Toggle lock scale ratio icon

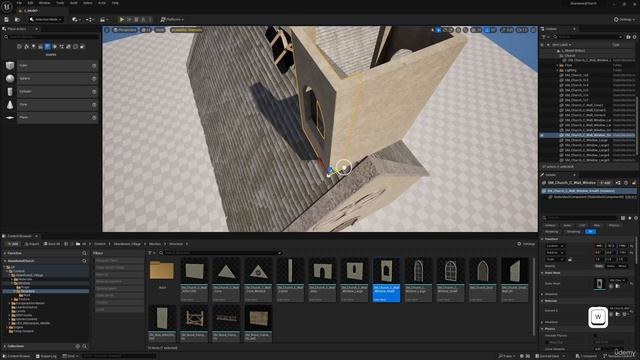(x=570, y=260)
